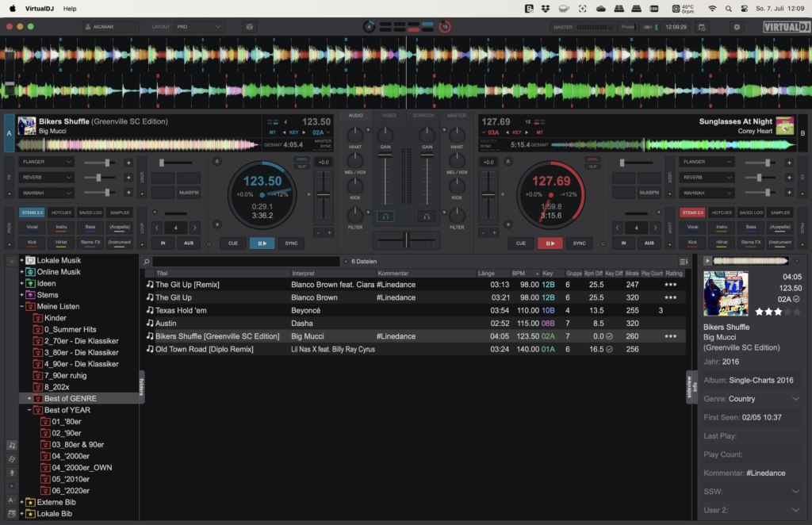The image size is (812, 525).
Task: Toggle master tempo MT on deck B
Action: tap(539, 132)
